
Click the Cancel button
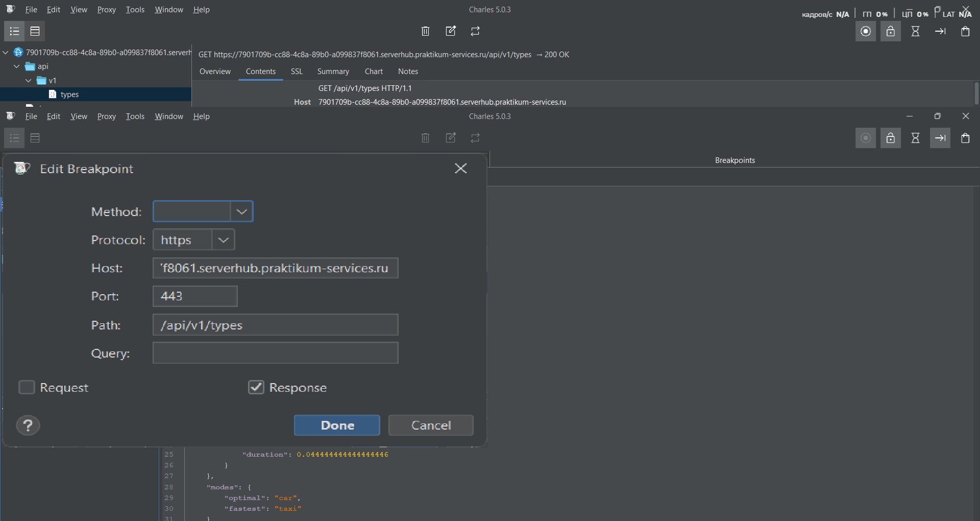pos(431,425)
